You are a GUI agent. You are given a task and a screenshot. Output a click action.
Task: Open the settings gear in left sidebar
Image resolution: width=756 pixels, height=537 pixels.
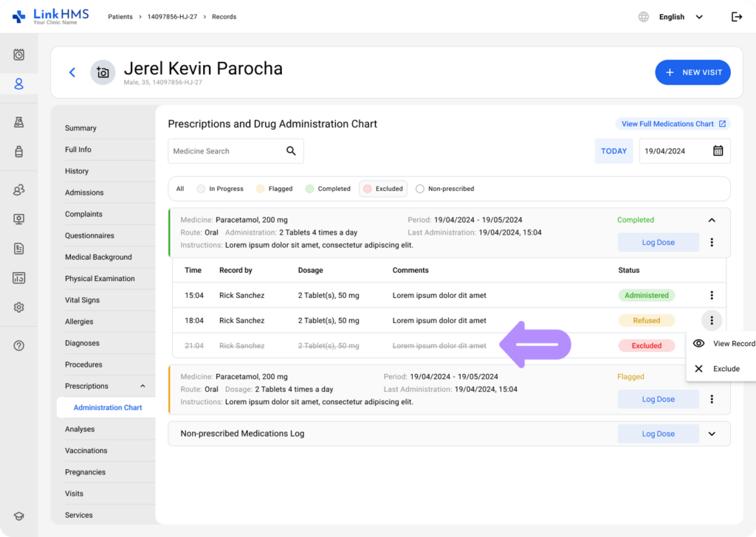pyautogui.click(x=19, y=308)
